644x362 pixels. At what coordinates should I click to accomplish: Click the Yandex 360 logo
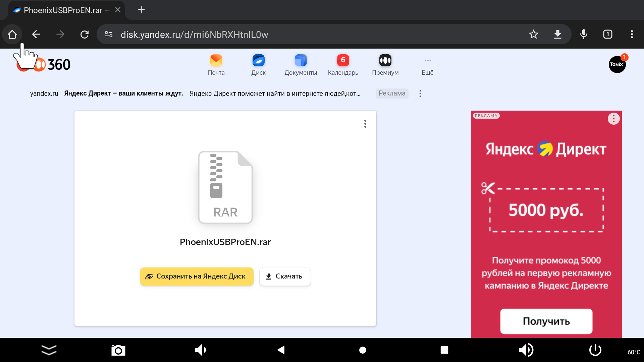(x=44, y=64)
